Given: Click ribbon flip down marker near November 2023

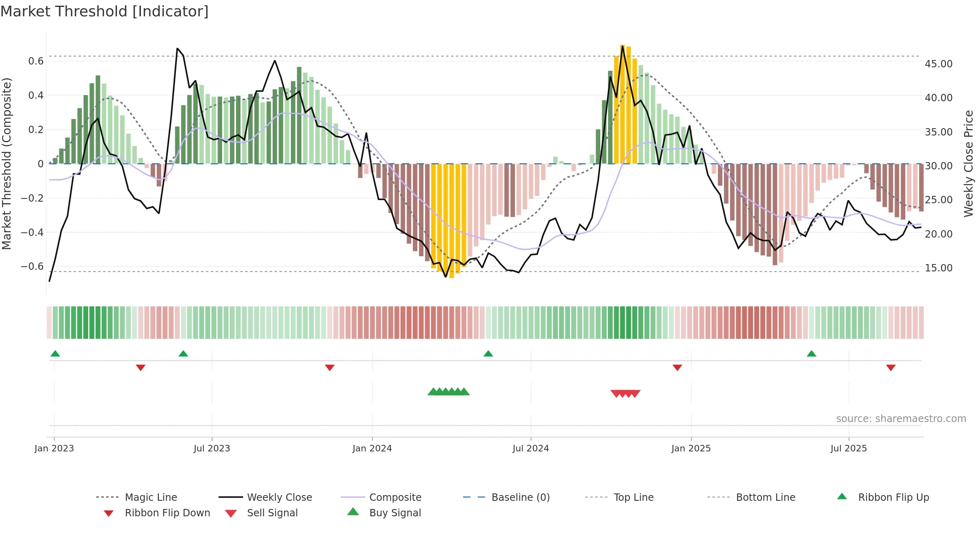Looking at the screenshot, I should (x=330, y=368).
